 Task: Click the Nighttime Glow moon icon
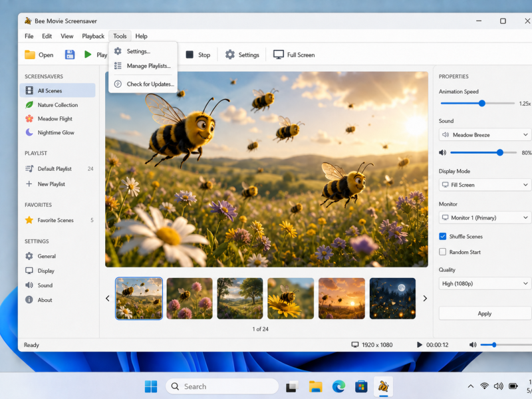(29, 132)
